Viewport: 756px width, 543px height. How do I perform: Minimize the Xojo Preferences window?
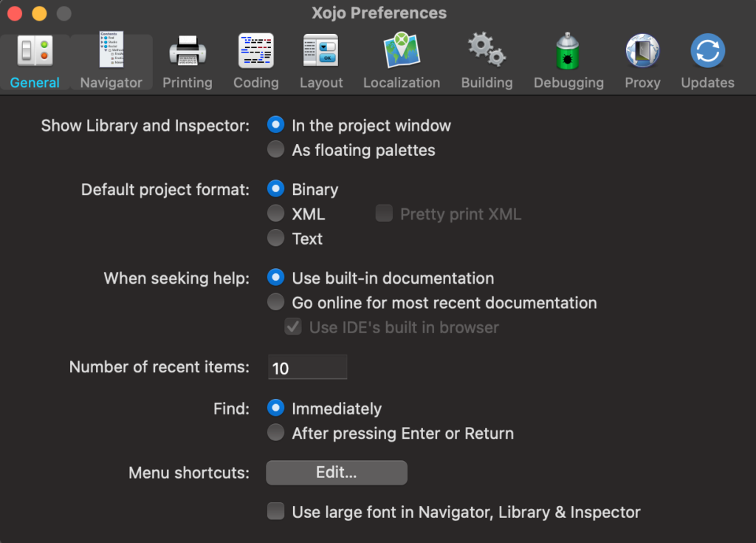click(x=40, y=13)
